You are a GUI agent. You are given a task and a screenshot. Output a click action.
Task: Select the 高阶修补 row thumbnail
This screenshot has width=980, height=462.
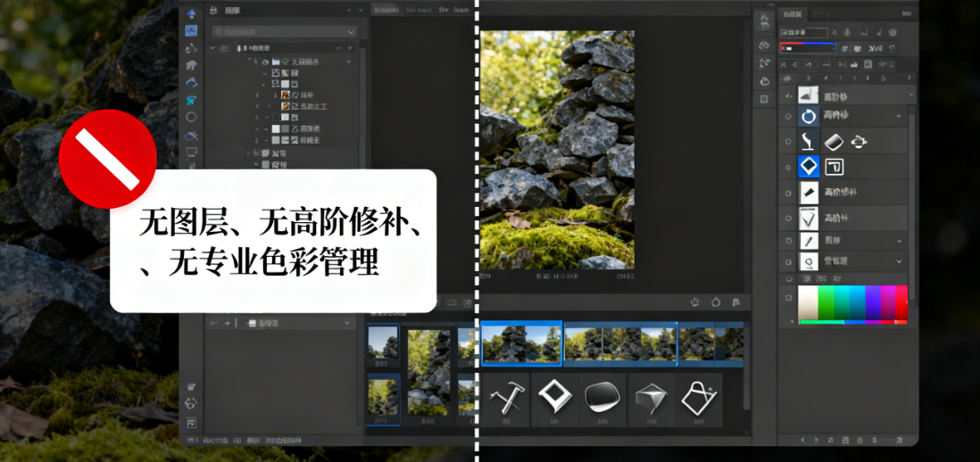pyautogui.click(x=809, y=193)
